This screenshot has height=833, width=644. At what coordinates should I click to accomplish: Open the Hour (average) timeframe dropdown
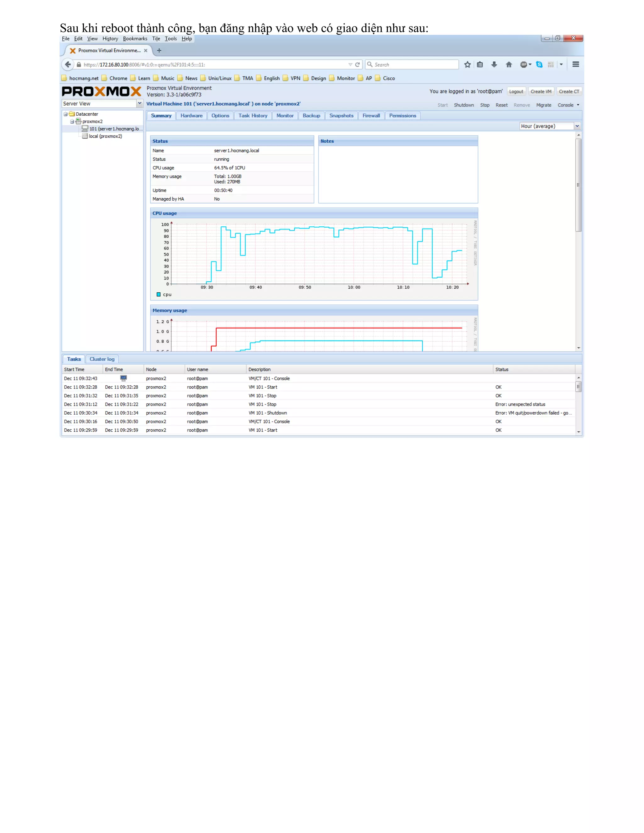[x=577, y=126]
